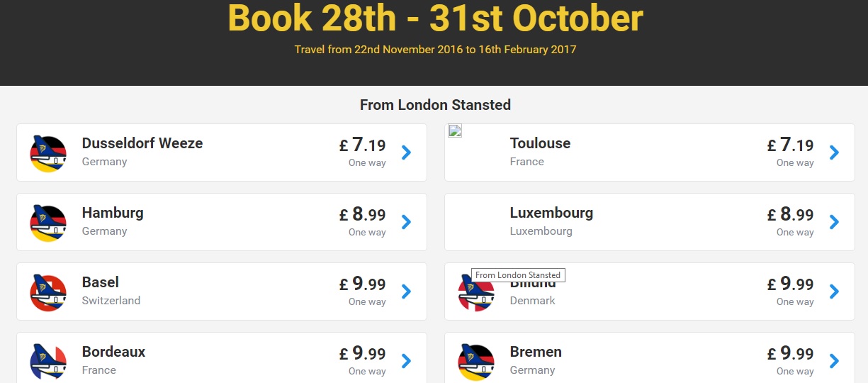
Task: Click the From London Stansted heading
Action: coord(435,105)
